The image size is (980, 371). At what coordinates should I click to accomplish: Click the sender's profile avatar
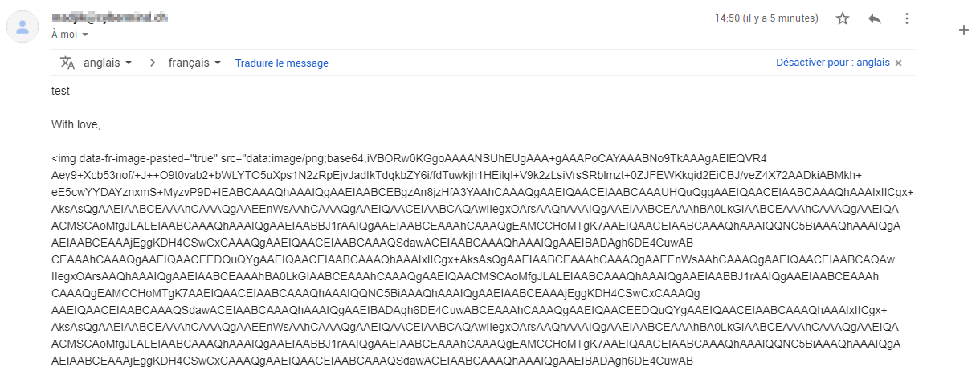pyautogui.click(x=22, y=26)
